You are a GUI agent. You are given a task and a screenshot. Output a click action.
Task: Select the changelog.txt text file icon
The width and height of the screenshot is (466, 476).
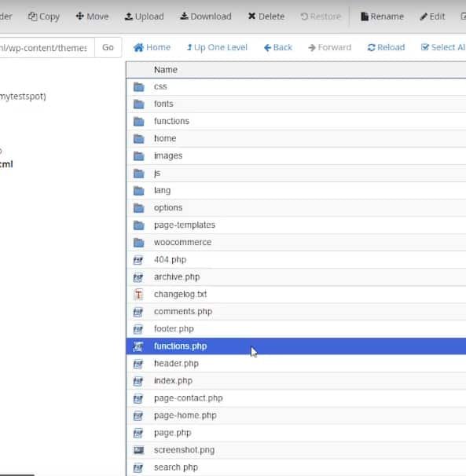pos(138,294)
